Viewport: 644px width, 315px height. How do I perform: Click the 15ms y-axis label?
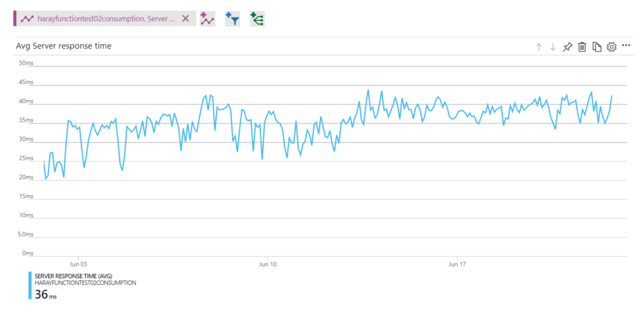26,196
